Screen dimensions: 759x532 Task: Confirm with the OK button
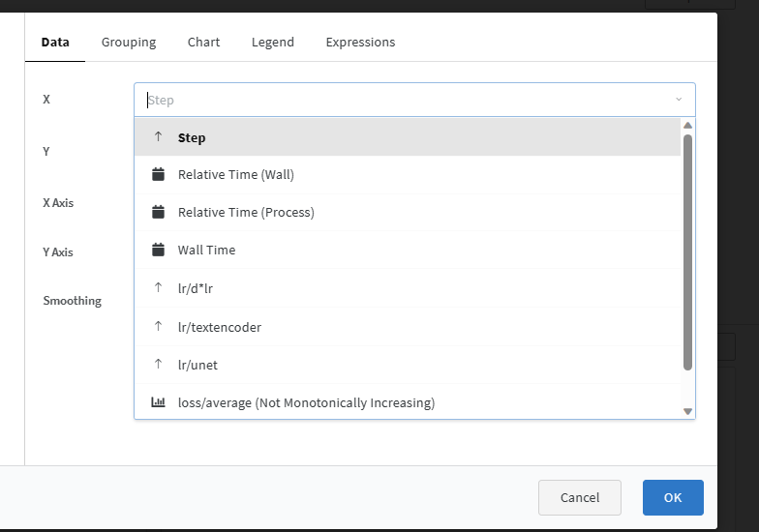pyautogui.click(x=673, y=497)
